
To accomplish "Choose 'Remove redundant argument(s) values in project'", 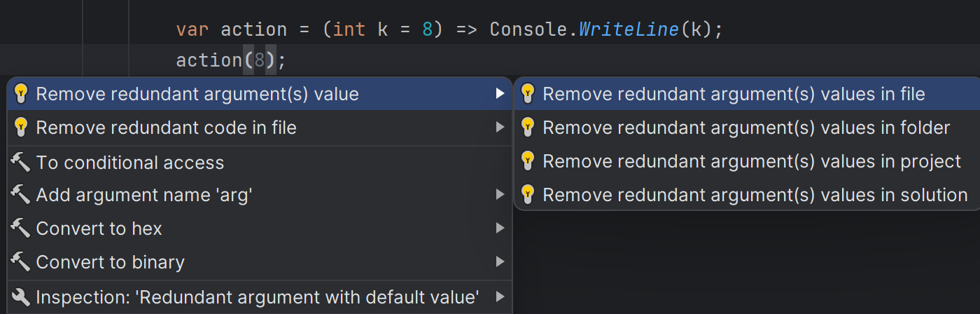I will 752,161.
